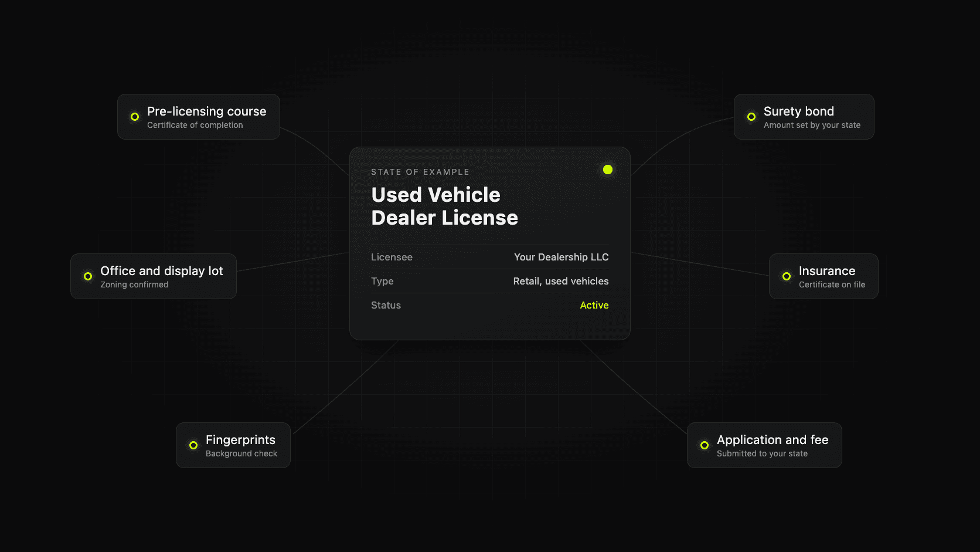Select the Insurance card title

point(826,271)
